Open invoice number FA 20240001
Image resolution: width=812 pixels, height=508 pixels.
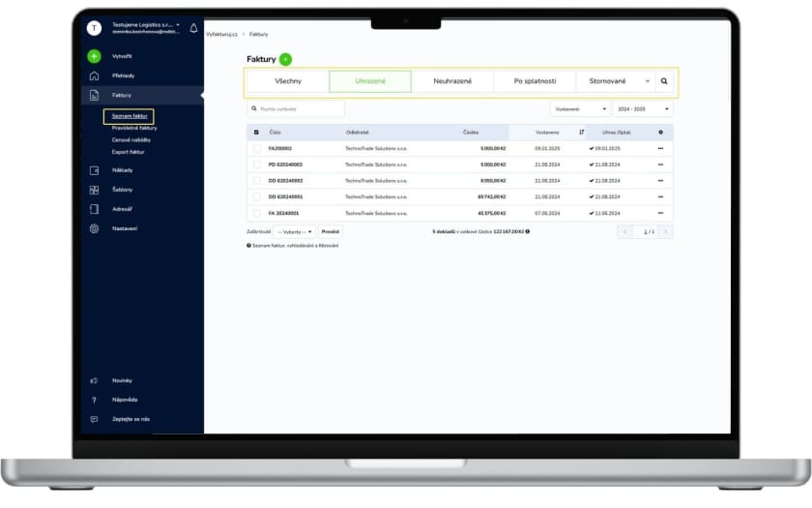[283, 213]
